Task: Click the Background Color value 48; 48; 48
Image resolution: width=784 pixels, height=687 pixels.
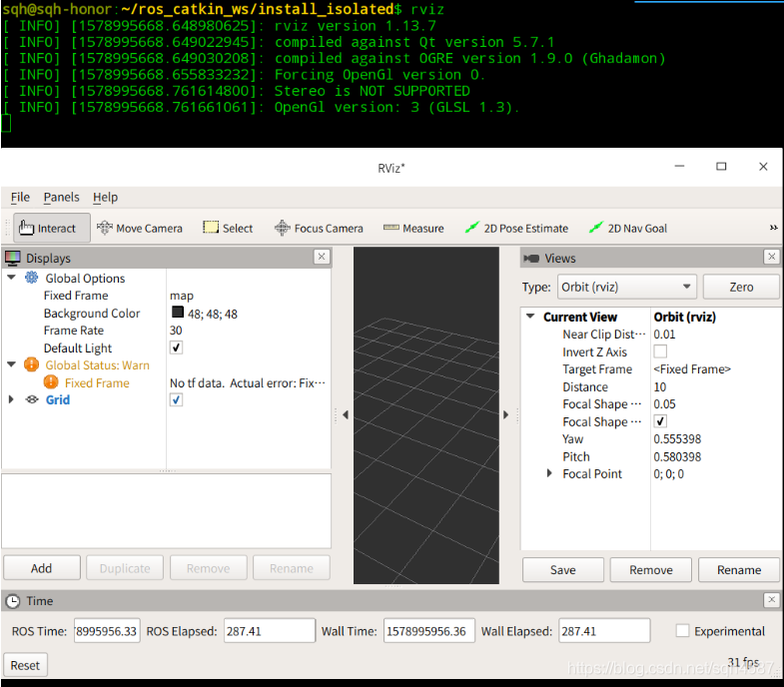Action: click(213, 314)
